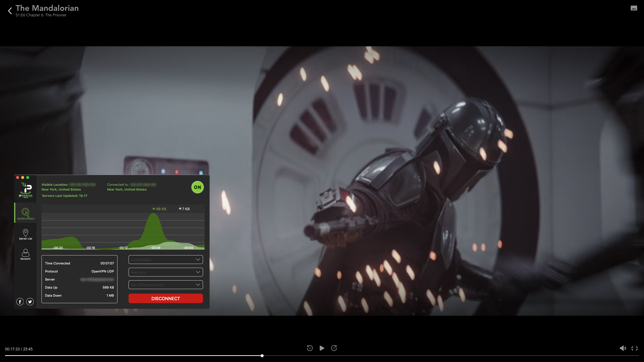
Task: Drag the video progress timeline scrubber
Action: [262, 355]
